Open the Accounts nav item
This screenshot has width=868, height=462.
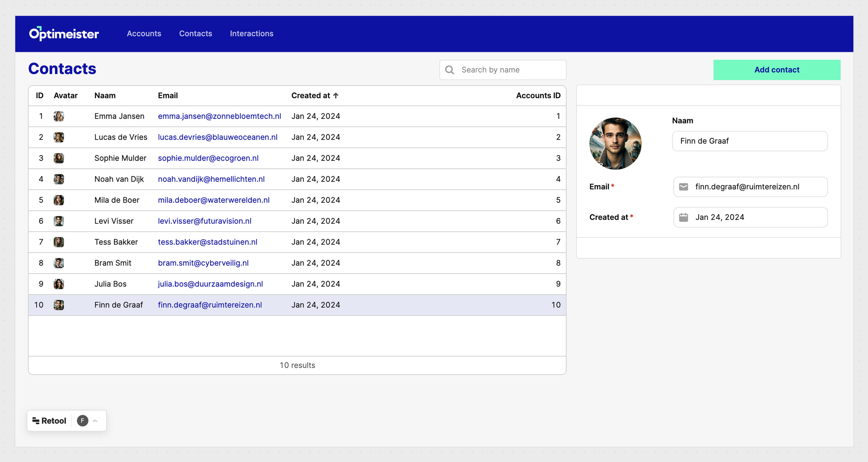144,34
